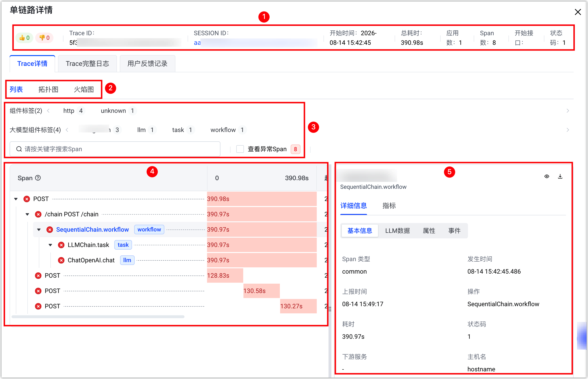588x379 pixels.
Task: Collapse the SequentialChain.workflow span node
Action: (x=39, y=230)
